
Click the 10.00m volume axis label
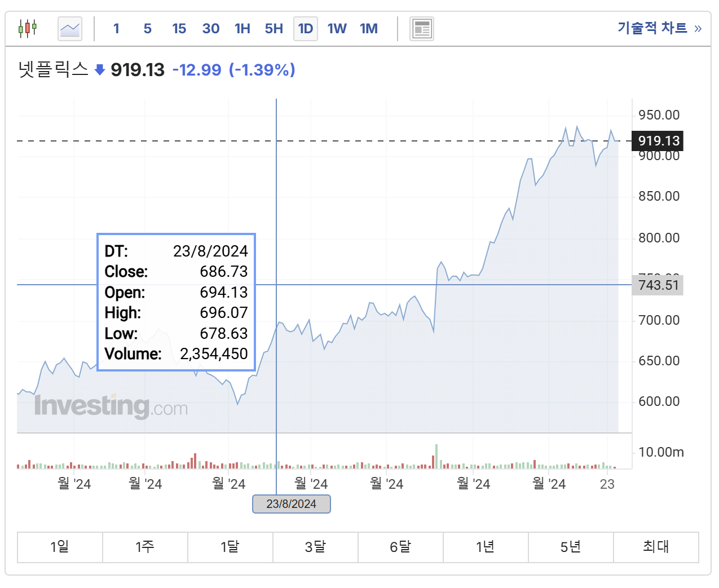(x=661, y=452)
